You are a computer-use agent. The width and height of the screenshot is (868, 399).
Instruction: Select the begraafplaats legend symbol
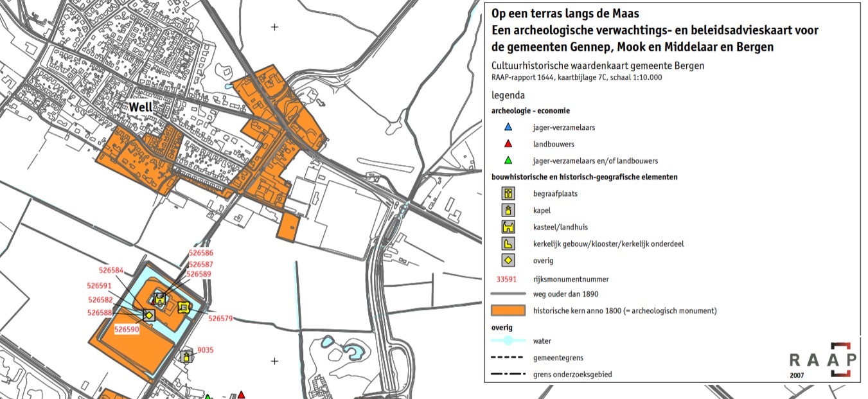[508, 193]
